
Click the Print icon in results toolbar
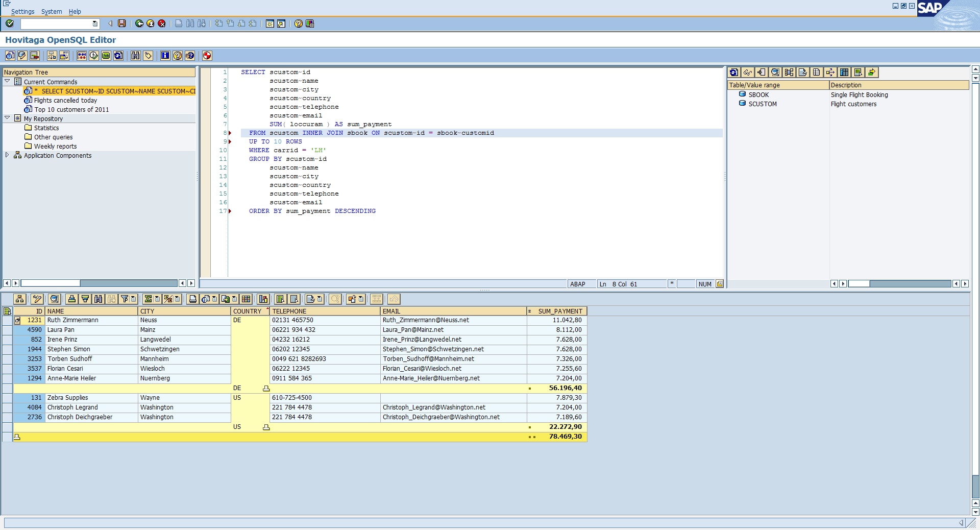click(192, 299)
